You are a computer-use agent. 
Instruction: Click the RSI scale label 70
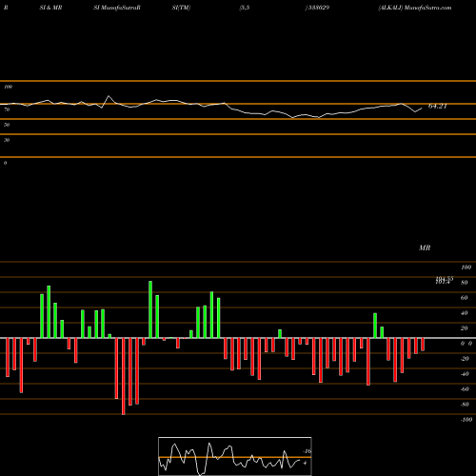7,109
